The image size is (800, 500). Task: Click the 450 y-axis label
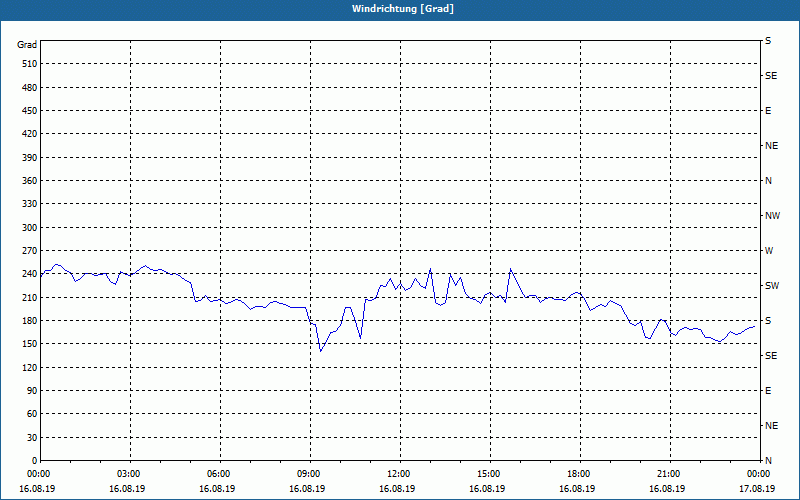point(30,111)
